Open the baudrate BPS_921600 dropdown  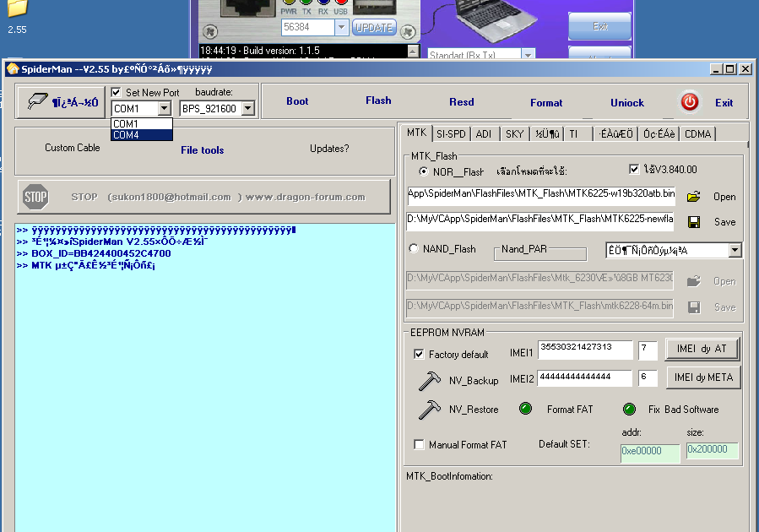click(x=248, y=108)
